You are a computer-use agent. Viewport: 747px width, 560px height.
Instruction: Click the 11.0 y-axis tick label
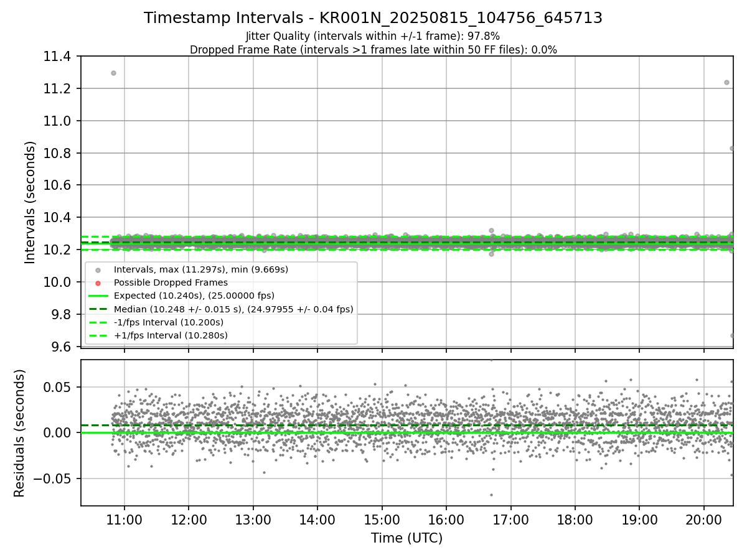tap(58, 121)
